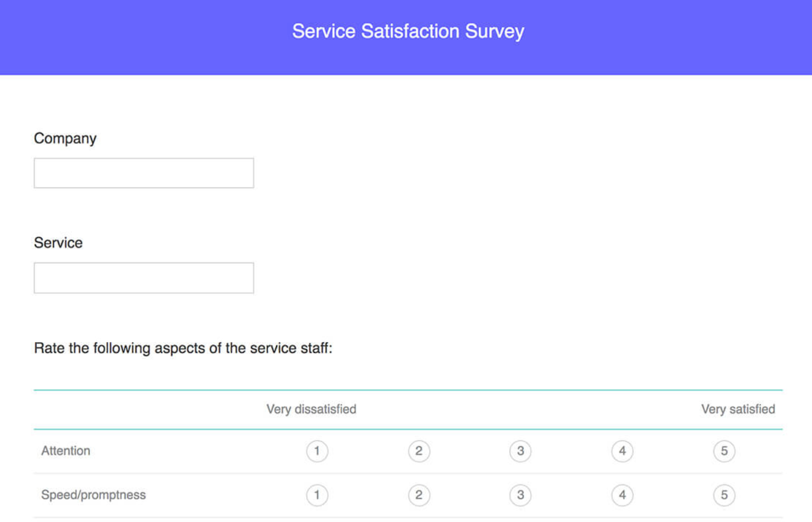Rate Attention as 3
The image size is (812, 522).
[x=520, y=451]
